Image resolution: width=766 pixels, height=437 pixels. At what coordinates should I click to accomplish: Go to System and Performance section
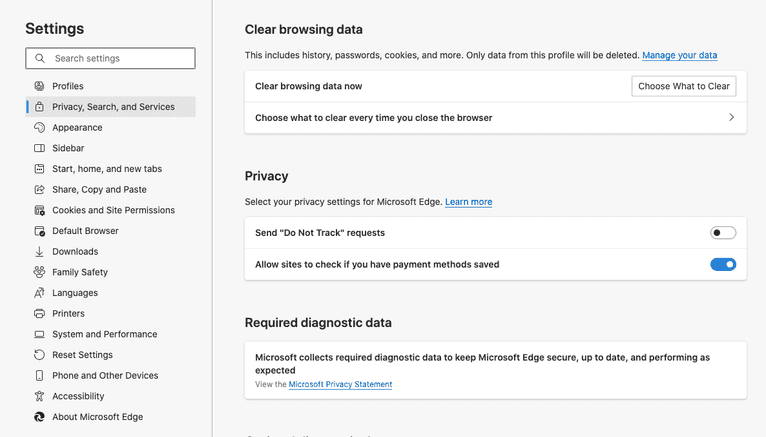104,334
